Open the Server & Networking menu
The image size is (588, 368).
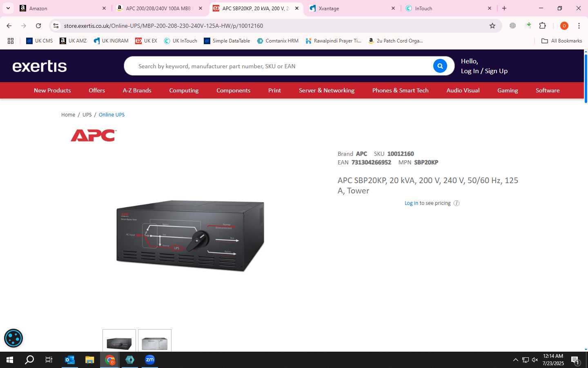coord(327,90)
